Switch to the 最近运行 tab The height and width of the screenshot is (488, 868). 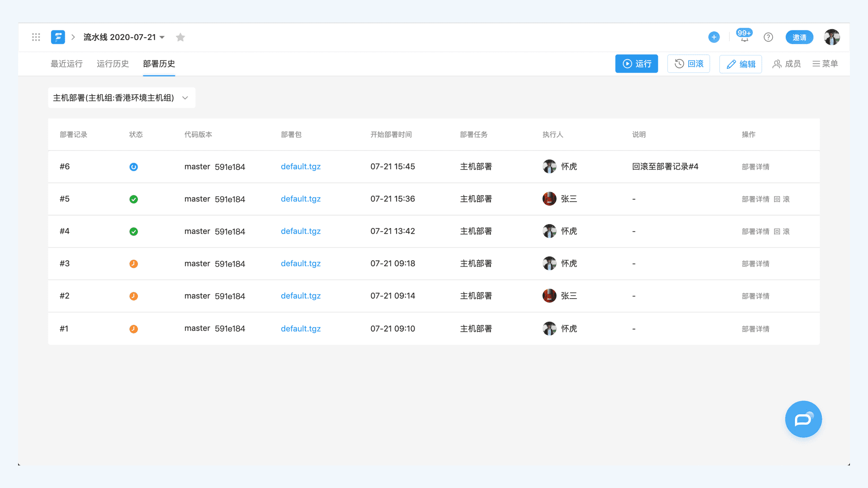pos(66,64)
